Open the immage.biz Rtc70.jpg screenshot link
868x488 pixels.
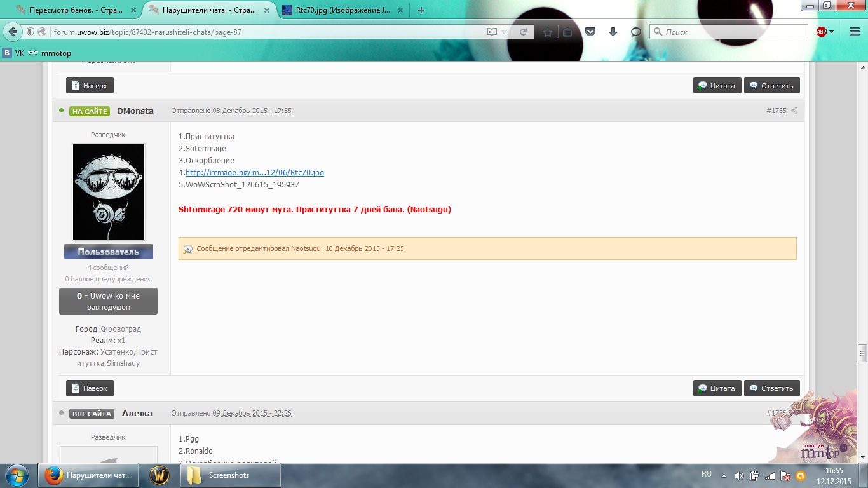point(254,173)
